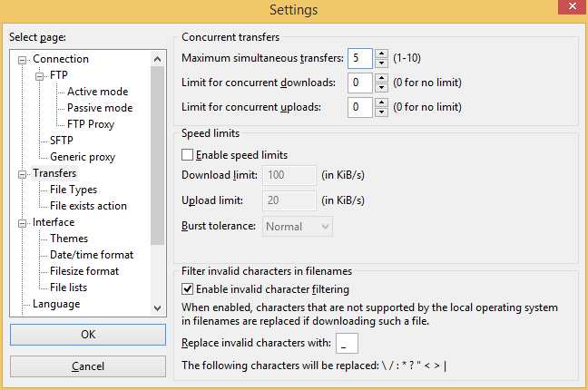Collapse the Transfers tree node
The width and height of the screenshot is (588, 390).
click(x=23, y=174)
